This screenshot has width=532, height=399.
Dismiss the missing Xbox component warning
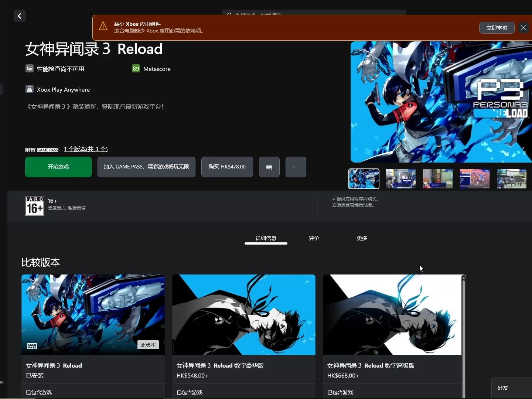(x=524, y=28)
